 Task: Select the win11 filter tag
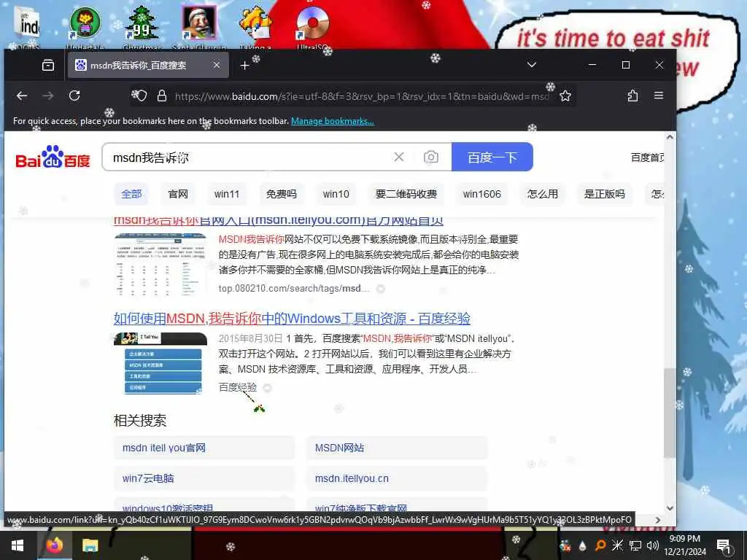[227, 194]
